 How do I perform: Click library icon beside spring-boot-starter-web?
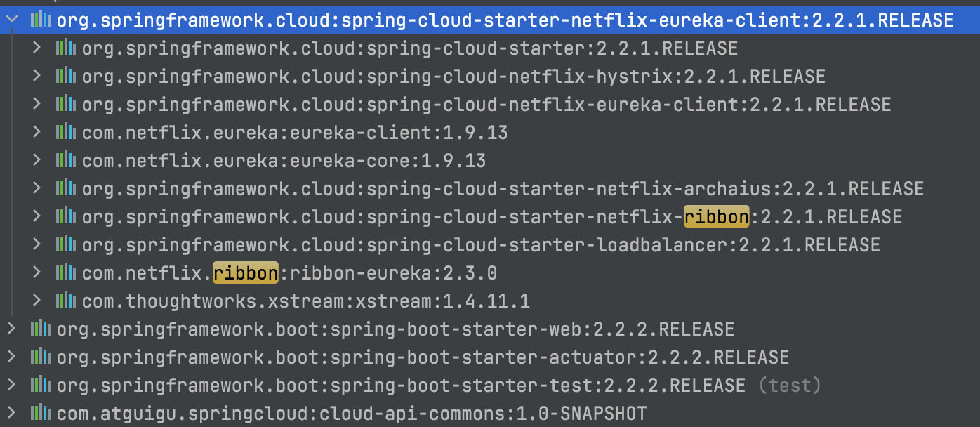pyautogui.click(x=41, y=328)
